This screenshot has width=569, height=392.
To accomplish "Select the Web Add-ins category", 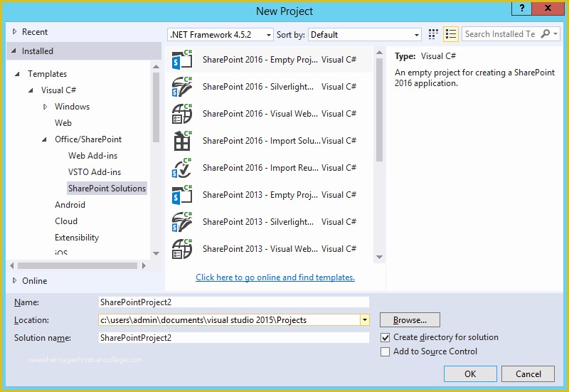I will 92,156.
